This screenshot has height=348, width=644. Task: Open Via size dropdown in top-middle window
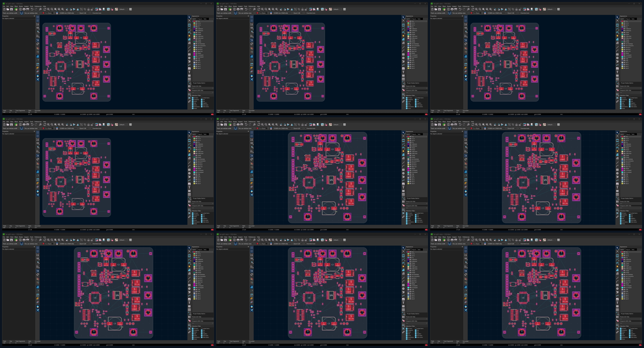click(246, 13)
